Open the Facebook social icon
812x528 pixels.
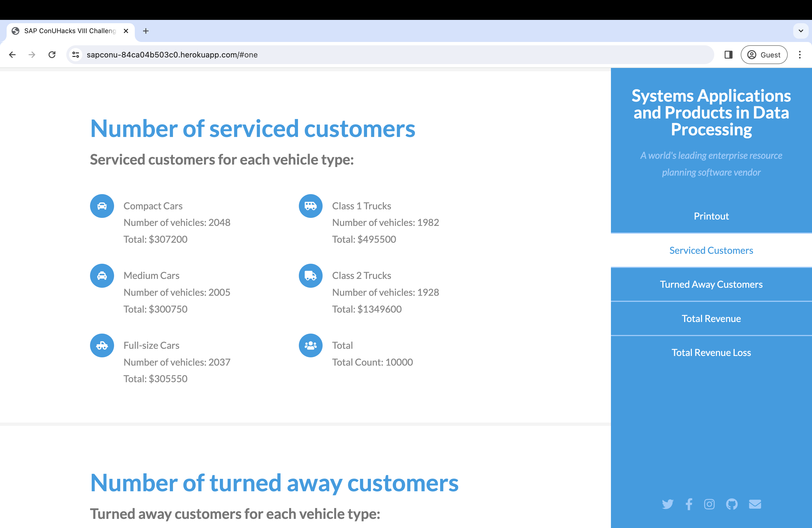(689, 504)
